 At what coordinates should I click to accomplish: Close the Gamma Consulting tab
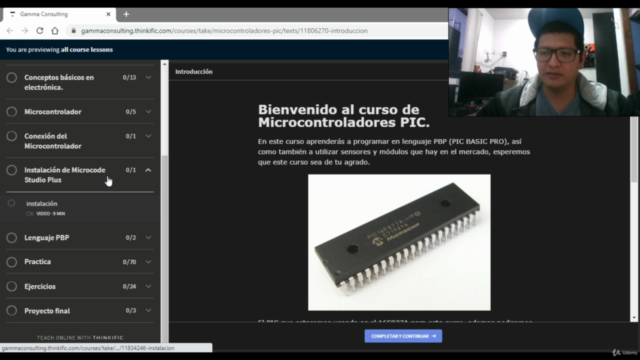point(108,14)
